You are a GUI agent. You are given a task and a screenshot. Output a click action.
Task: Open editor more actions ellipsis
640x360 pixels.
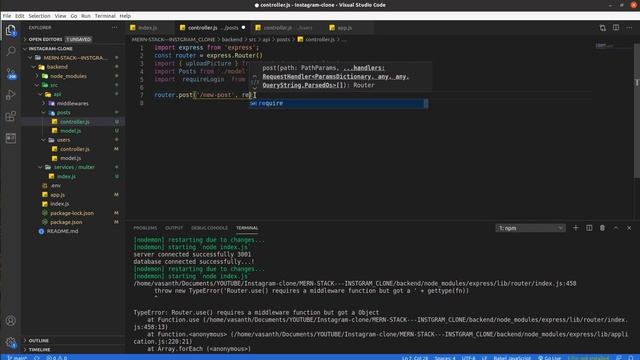(x=629, y=28)
